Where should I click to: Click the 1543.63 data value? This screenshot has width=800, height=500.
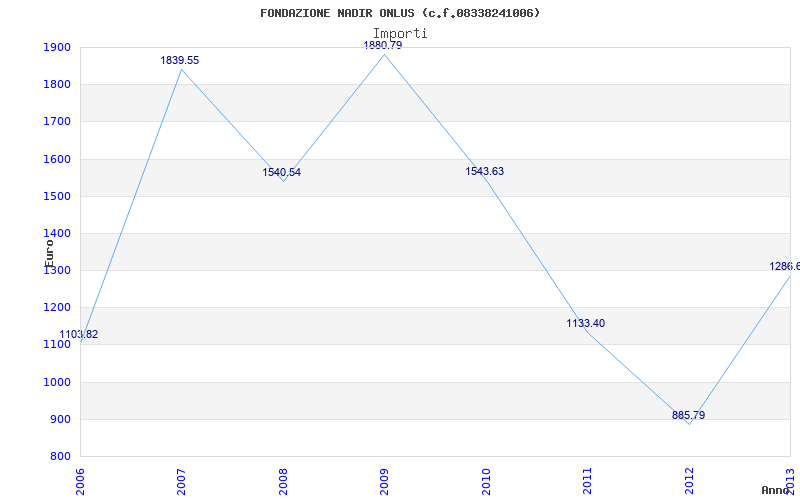[485, 171]
